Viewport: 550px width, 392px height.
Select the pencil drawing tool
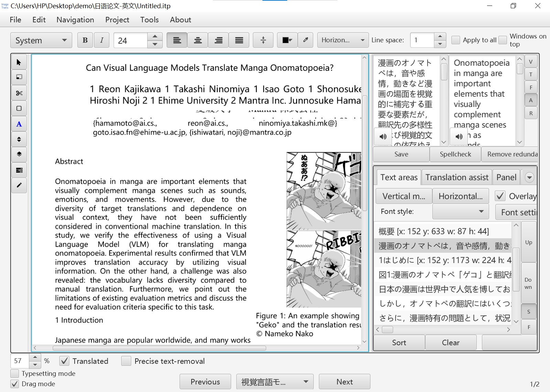click(x=19, y=185)
